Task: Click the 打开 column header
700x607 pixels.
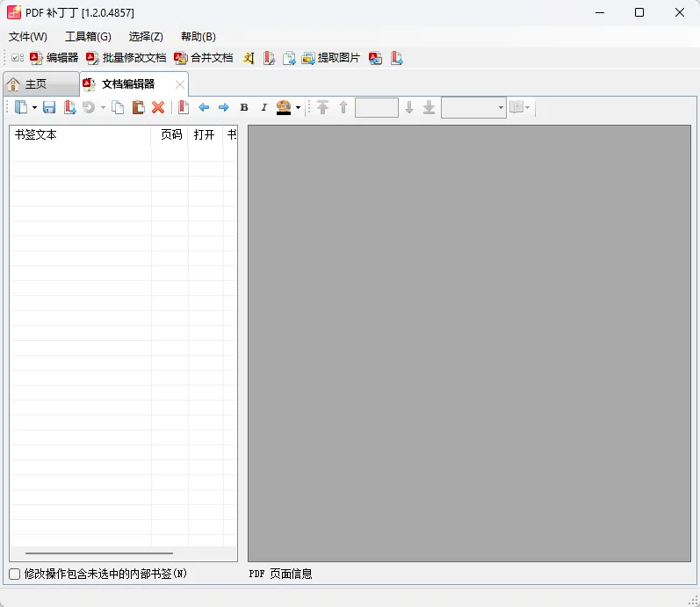Action: (206, 134)
